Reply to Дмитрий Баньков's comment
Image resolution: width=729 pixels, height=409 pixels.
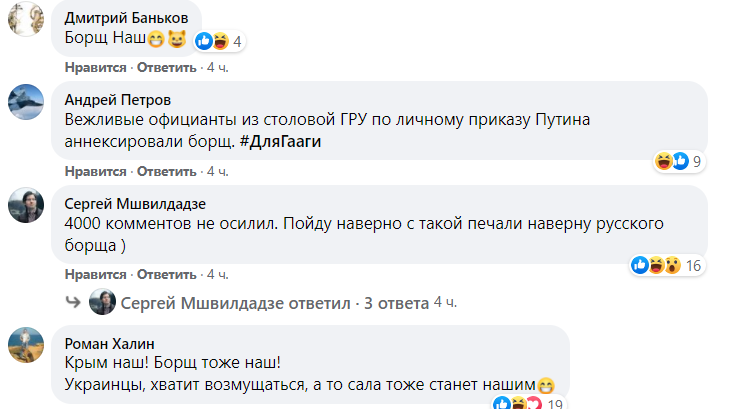pyautogui.click(x=167, y=67)
